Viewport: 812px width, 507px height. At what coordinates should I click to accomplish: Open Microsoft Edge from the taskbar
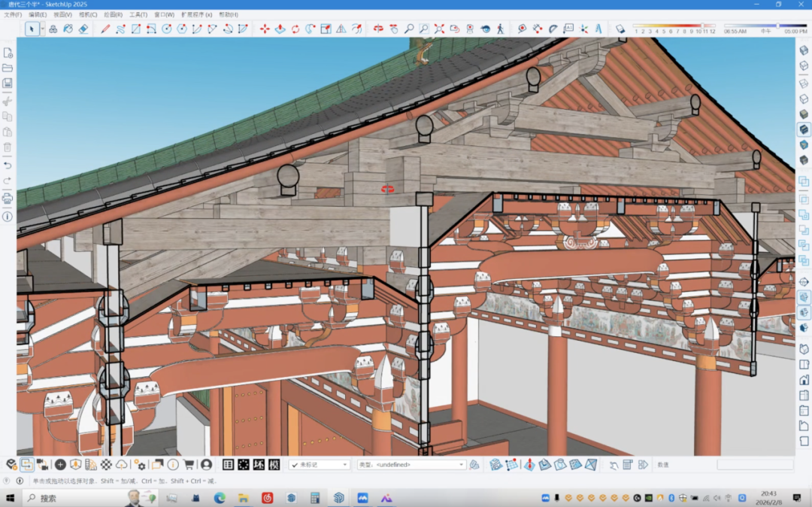[220, 498]
